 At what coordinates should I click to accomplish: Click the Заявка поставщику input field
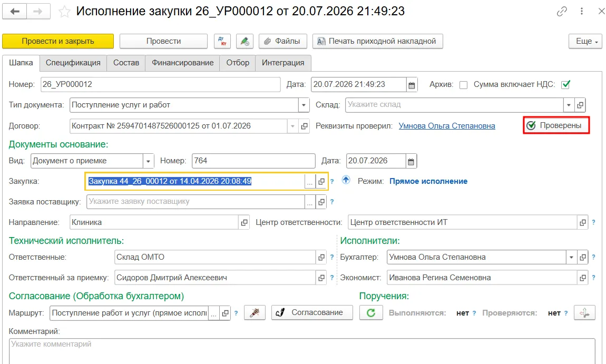tap(196, 202)
